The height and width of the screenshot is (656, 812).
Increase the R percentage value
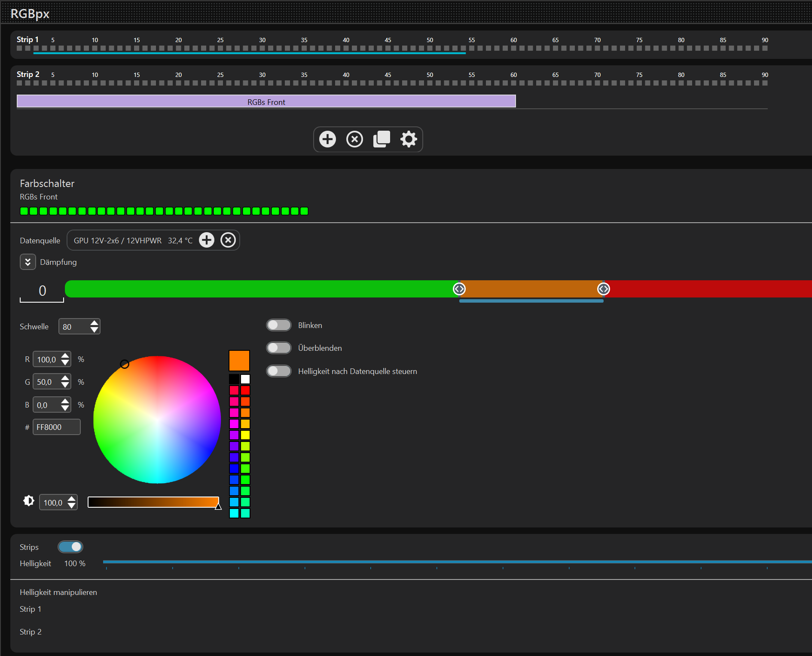[x=65, y=356]
